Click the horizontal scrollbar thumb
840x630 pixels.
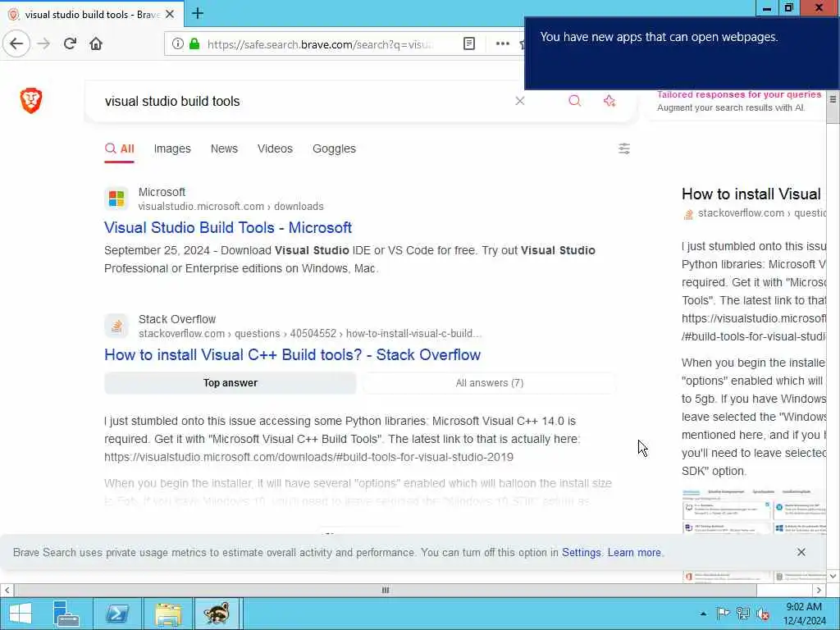pos(386,591)
